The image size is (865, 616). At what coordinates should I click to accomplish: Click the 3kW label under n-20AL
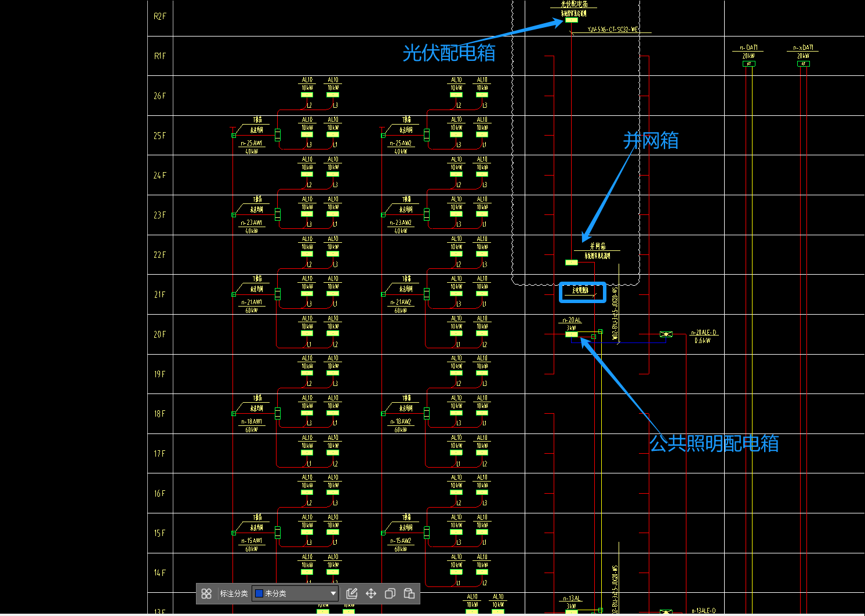tap(571, 327)
